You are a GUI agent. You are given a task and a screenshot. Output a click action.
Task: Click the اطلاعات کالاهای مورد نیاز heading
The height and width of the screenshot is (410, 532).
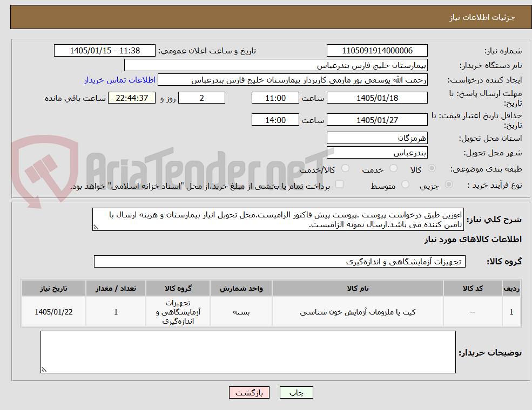[x=473, y=240]
